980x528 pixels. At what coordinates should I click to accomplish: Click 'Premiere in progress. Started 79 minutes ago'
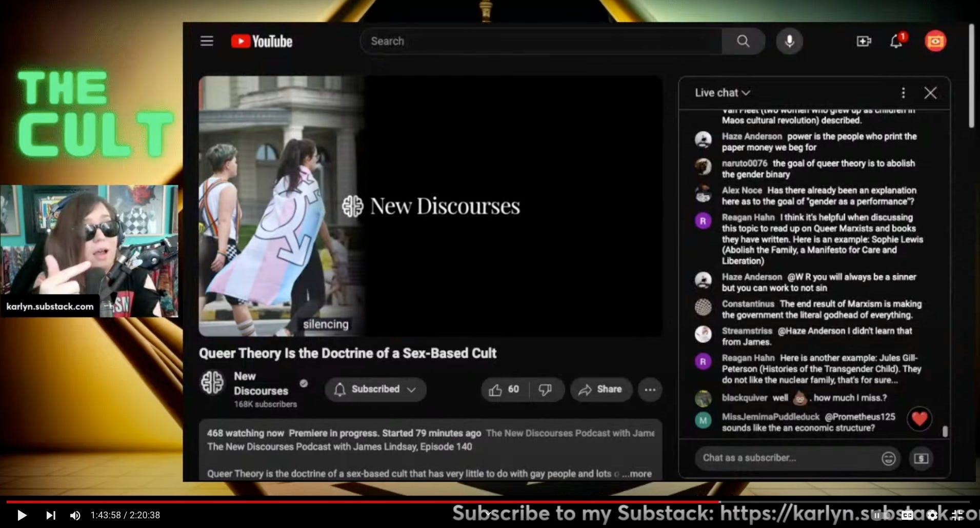tap(385, 433)
